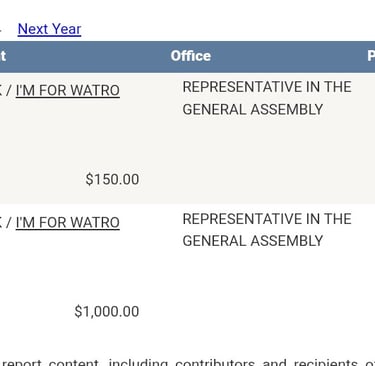Click the word content in footer text
The height and width of the screenshot is (366, 375).
74,362
